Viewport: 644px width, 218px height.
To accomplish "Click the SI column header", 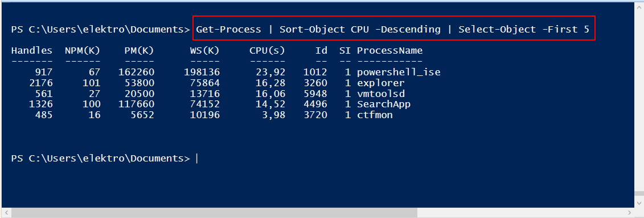I will pyautogui.click(x=345, y=51).
